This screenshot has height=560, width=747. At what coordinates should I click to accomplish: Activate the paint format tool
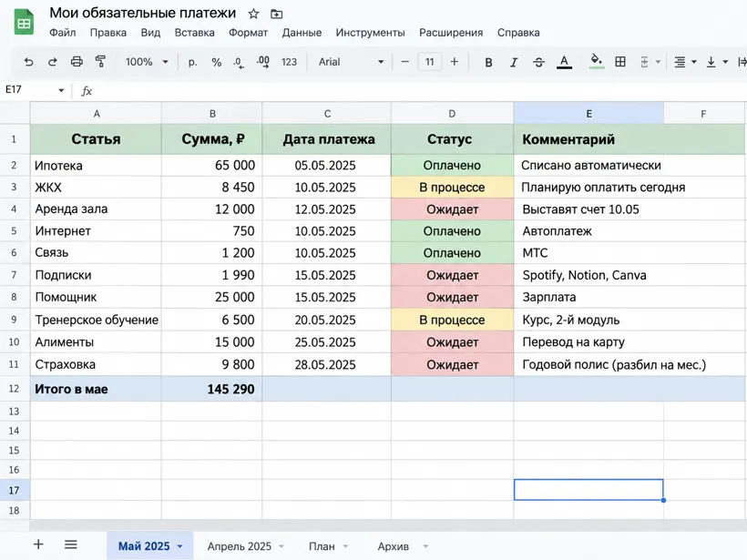point(100,62)
